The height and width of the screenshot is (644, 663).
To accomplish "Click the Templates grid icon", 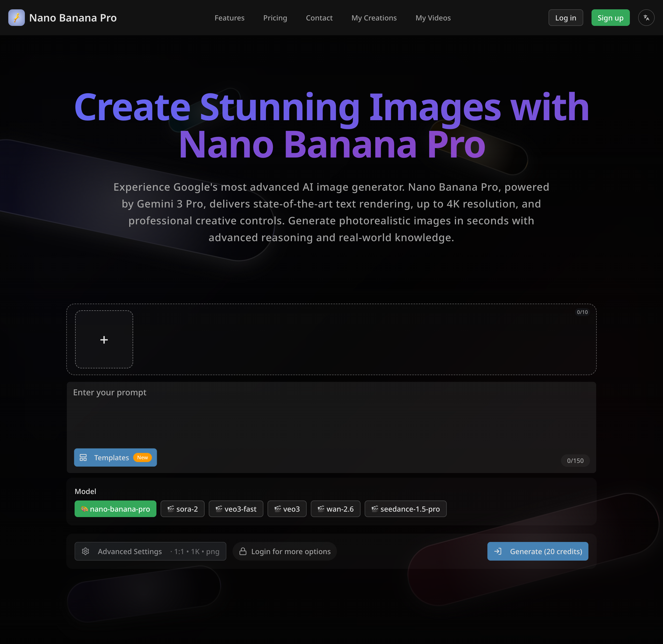I will 83,457.
